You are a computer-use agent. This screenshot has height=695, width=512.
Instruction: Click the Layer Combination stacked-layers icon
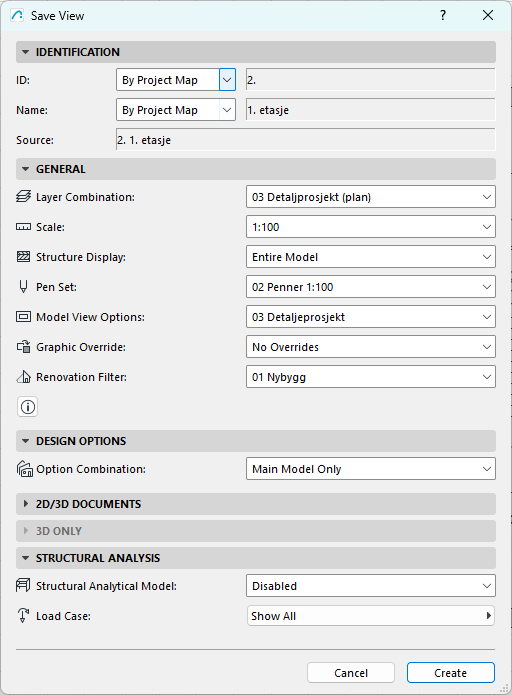point(23,196)
